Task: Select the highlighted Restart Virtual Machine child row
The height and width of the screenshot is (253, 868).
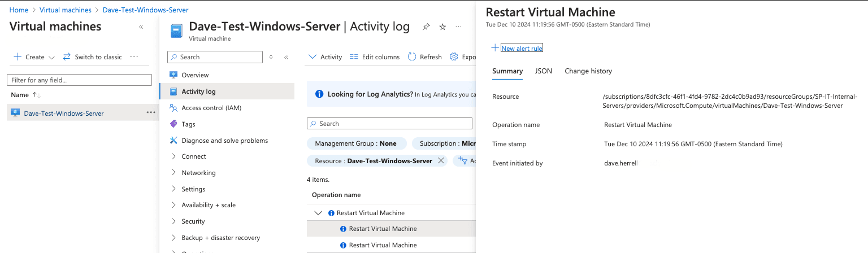Action: 390,229
